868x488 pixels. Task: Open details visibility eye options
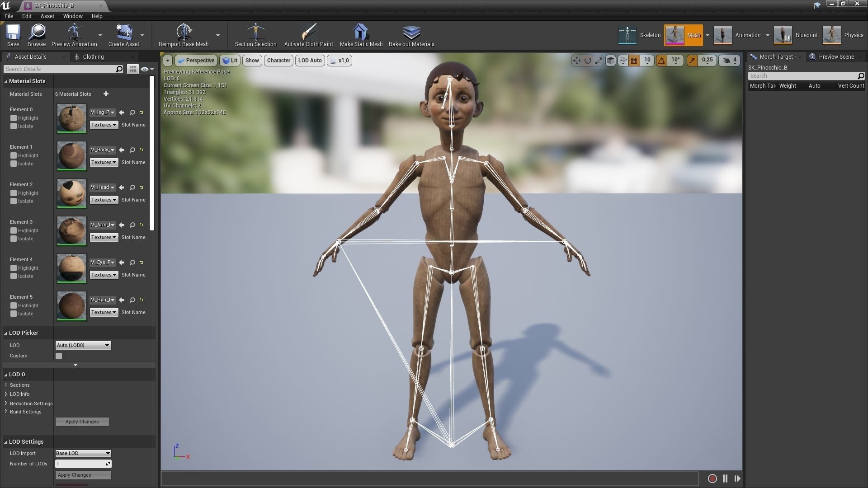pyautogui.click(x=147, y=69)
